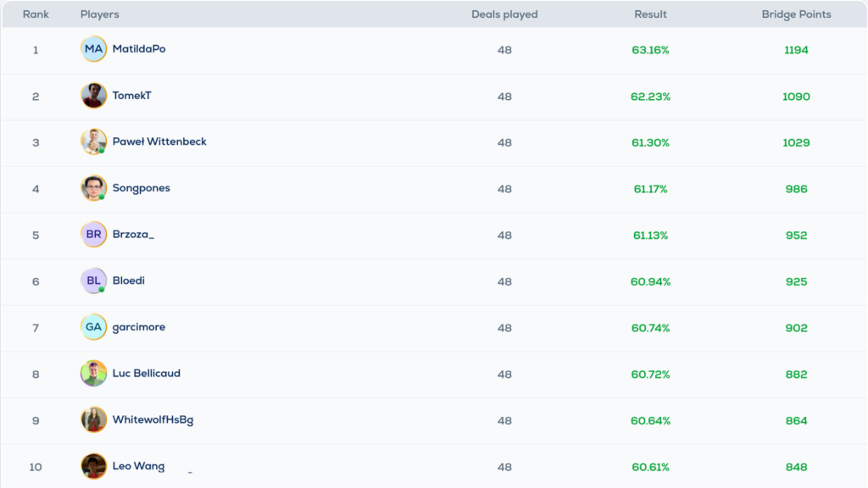Image resolution: width=868 pixels, height=488 pixels.
Task: Sort by Bridge Points column header
Action: click(796, 14)
